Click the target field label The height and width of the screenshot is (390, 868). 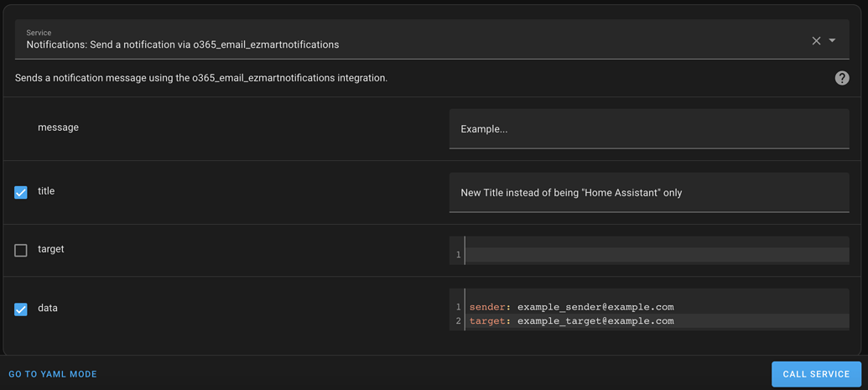pyautogui.click(x=51, y=249)
